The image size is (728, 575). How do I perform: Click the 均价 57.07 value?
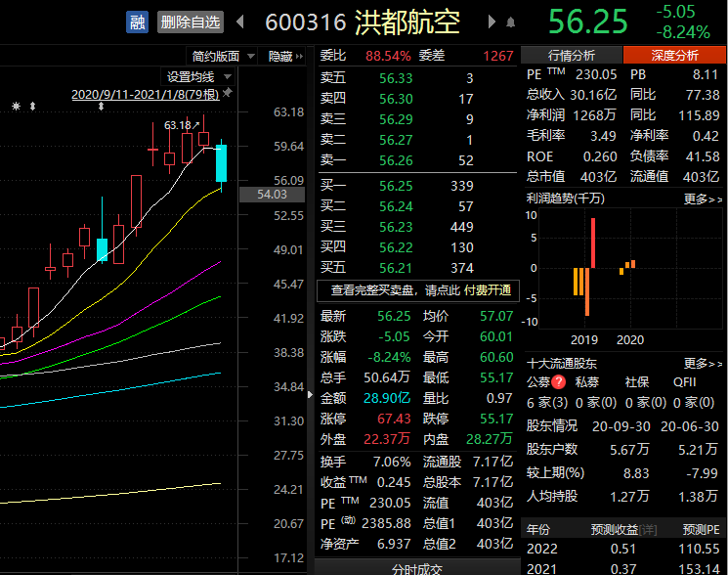pos(496,316)
